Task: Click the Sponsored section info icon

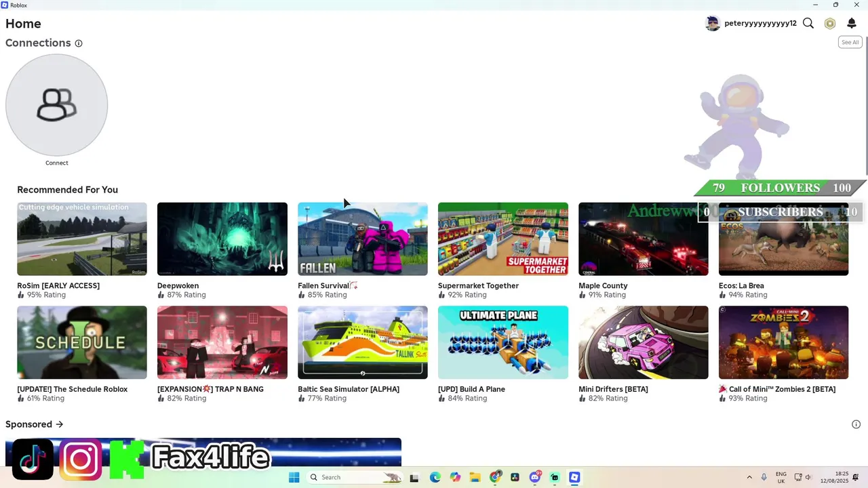Action: [x=856, y=424]
